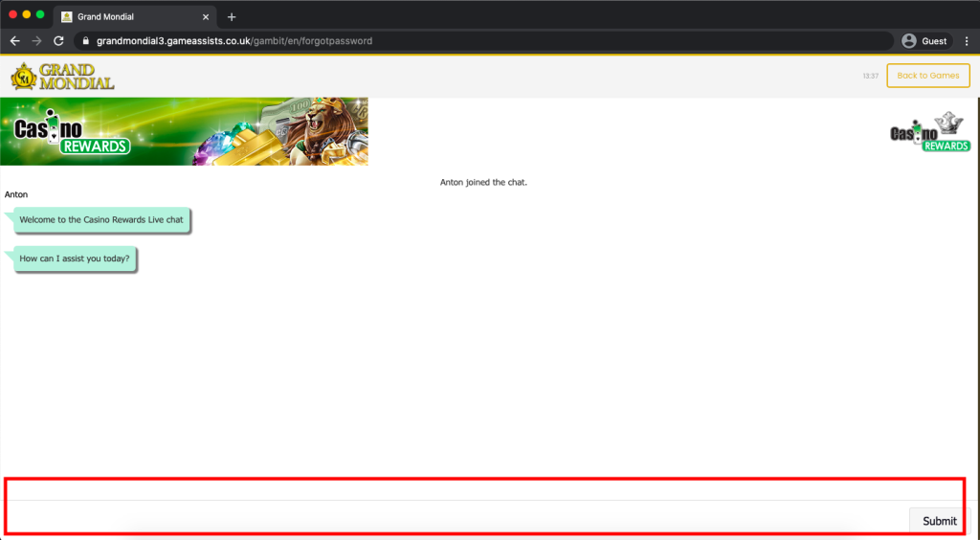Click the Grand Mondial logo

coord(62,77)
